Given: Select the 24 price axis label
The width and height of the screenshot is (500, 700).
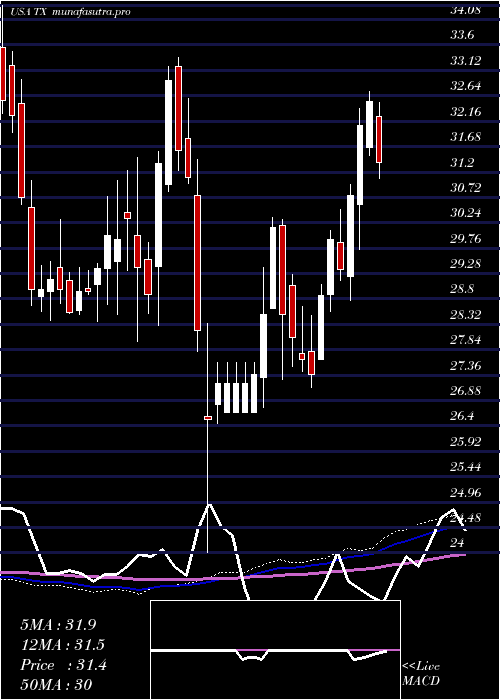Looking at the screenshot, I should click(x=457, y=543).
